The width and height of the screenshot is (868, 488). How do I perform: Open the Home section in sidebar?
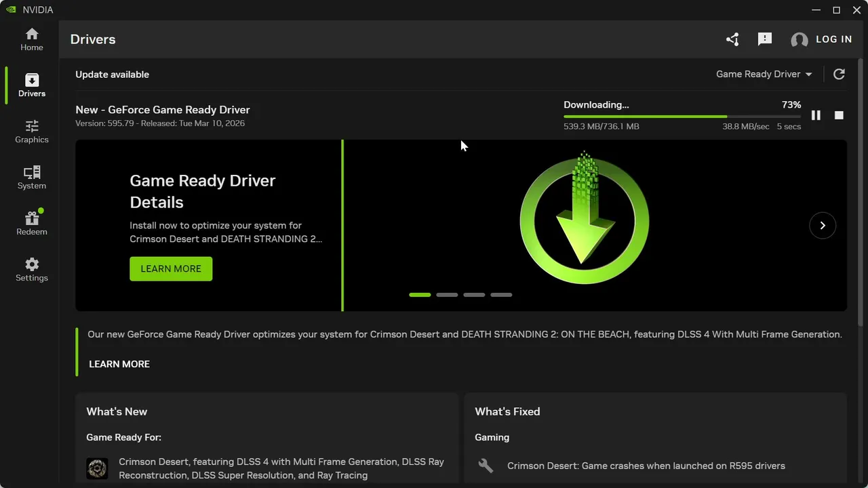(31, 39)
